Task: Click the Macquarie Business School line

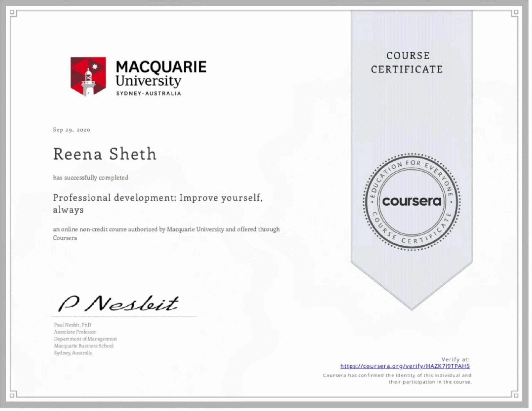Action: coord(84,346)
